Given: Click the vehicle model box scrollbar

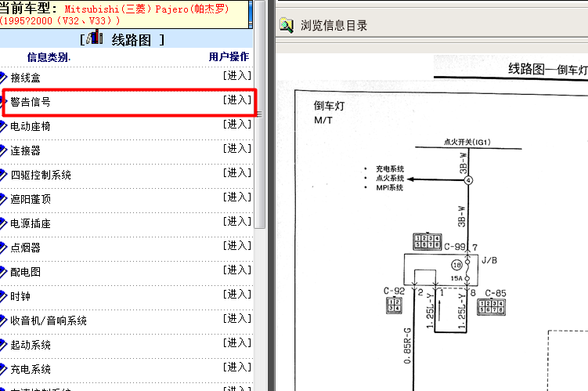Looking at the screenshot, I should [x=251, y=14].
